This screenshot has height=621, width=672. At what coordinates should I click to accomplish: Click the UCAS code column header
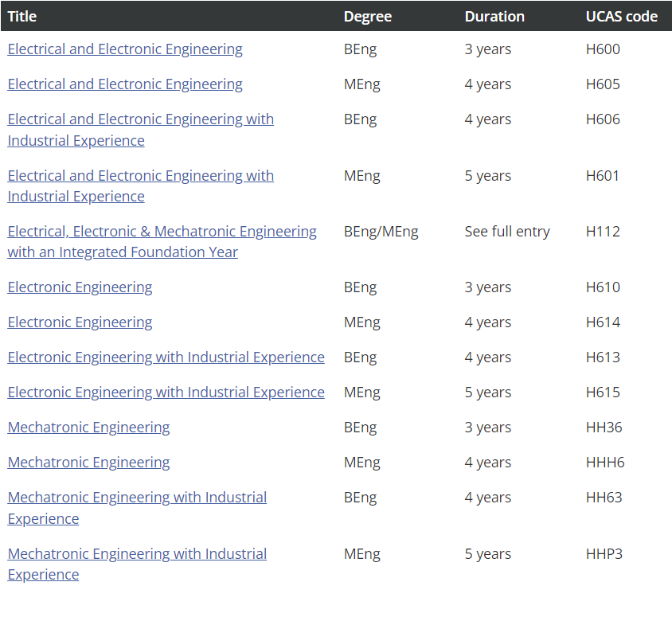(x=621, y=16)
